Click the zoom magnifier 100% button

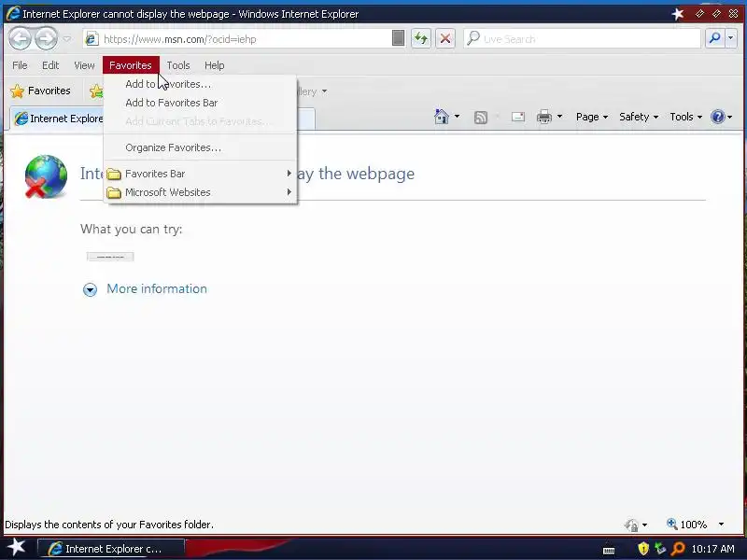pyautogui.click(x=687, y=525)
